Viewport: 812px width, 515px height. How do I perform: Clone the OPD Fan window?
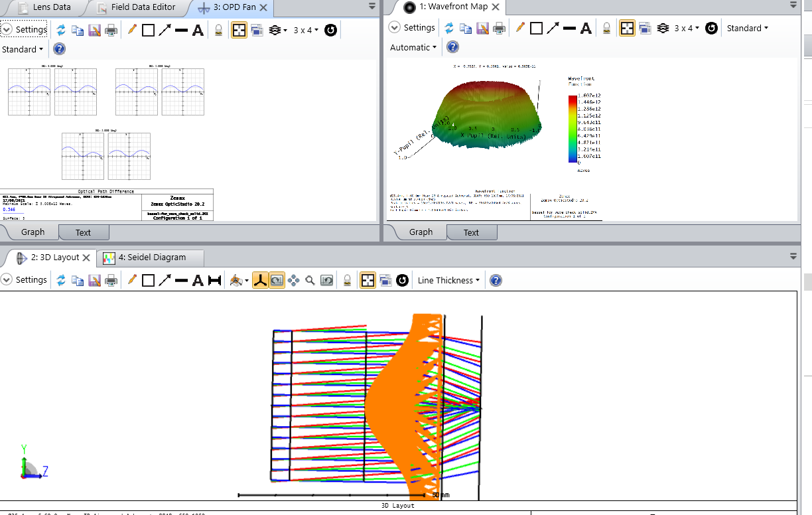point(257,30)
